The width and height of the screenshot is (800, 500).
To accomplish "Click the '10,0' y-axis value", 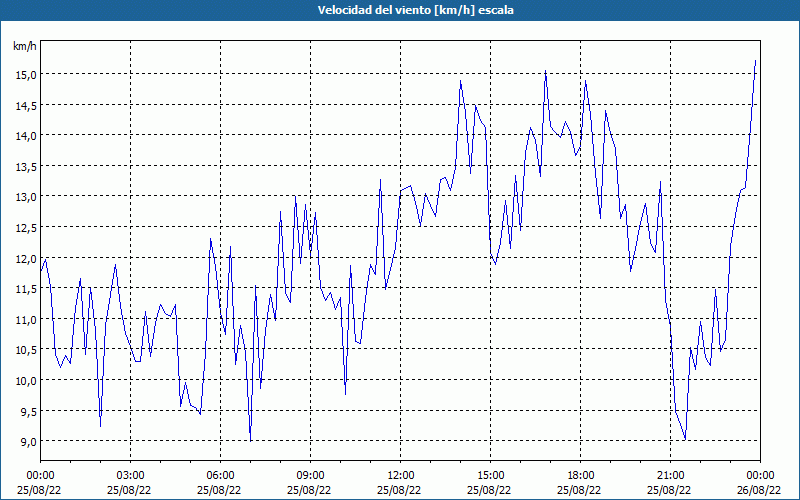I will pyautogui.click(x=26, y=381).
